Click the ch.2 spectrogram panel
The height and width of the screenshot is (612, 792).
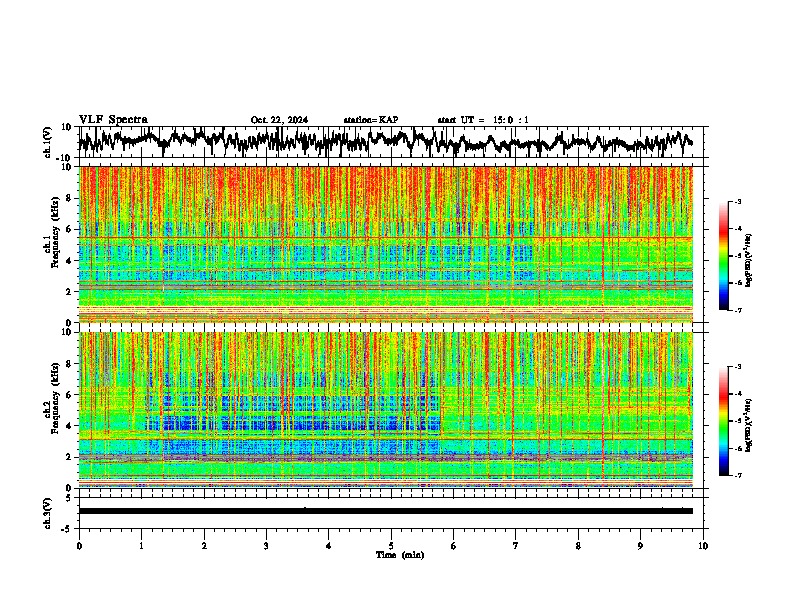click(x=386, y=410)
